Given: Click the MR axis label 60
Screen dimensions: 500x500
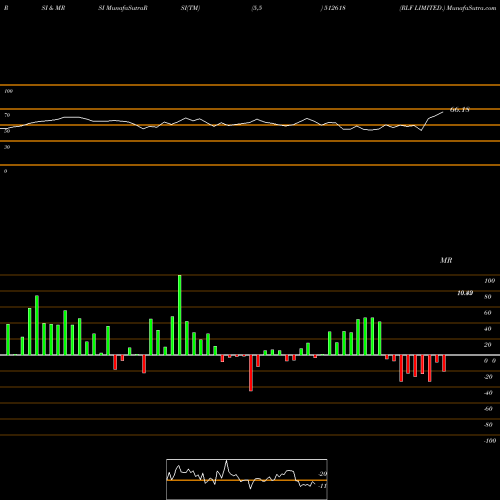Looking at the screenshot, I should point(488,313).
